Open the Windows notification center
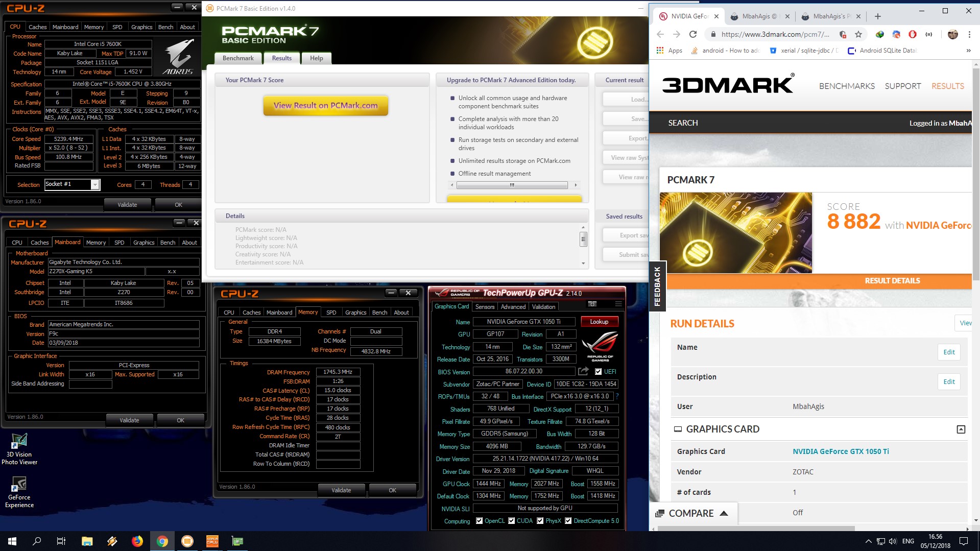 964,541
